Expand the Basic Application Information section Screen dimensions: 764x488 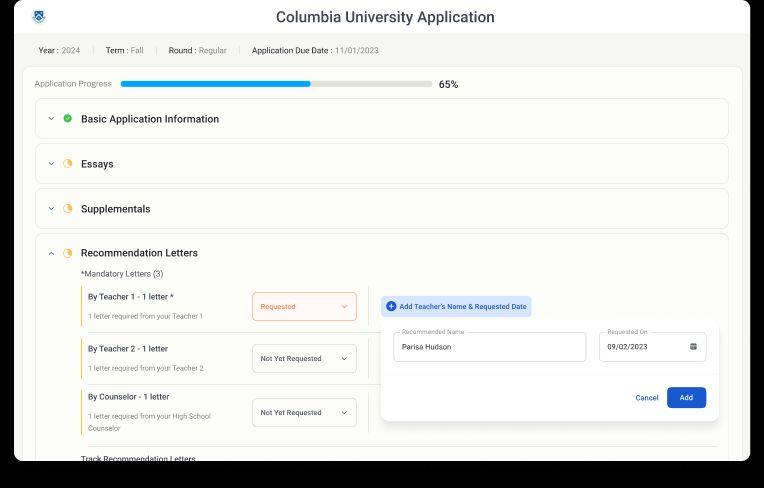click(x=51, y=118)
